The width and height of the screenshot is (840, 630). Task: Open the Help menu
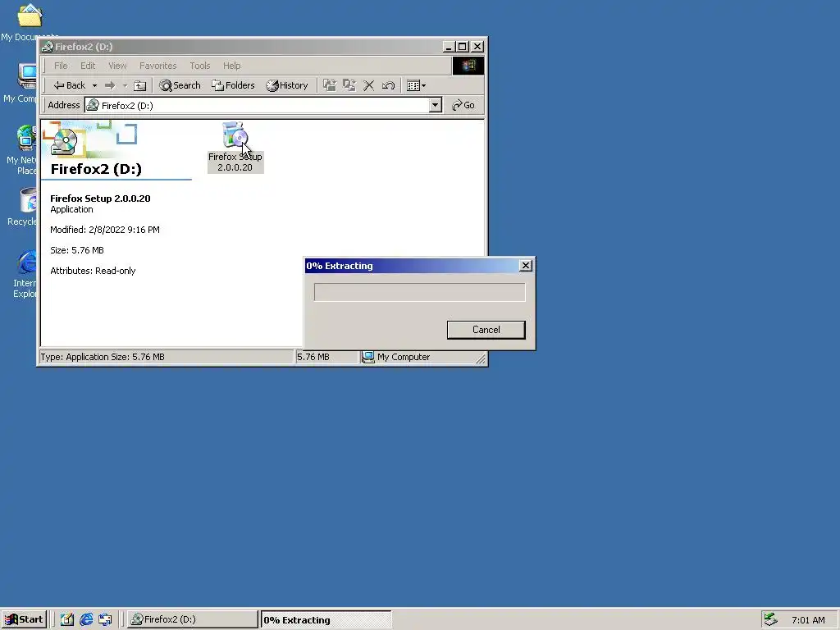[232, 66]
